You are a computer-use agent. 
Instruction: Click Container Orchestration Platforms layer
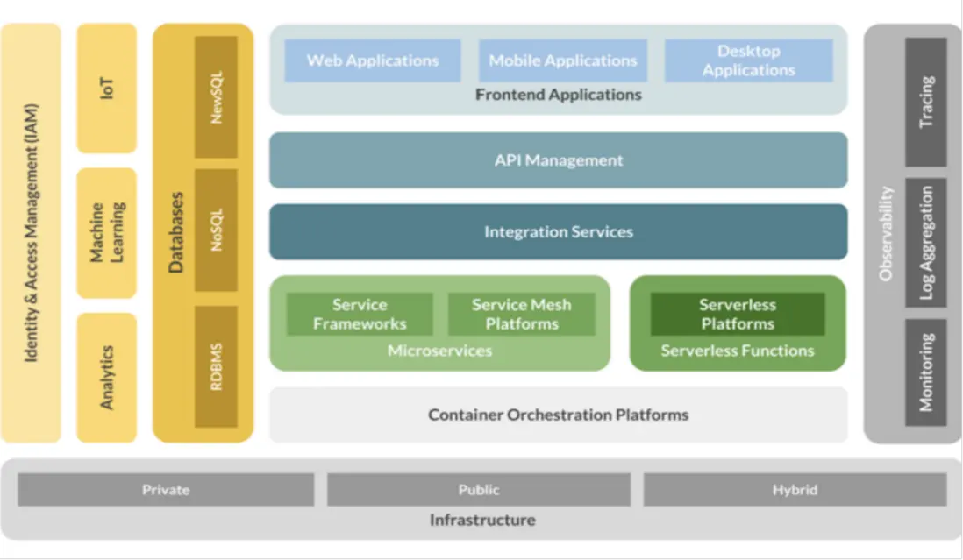[x=559, y=415]
